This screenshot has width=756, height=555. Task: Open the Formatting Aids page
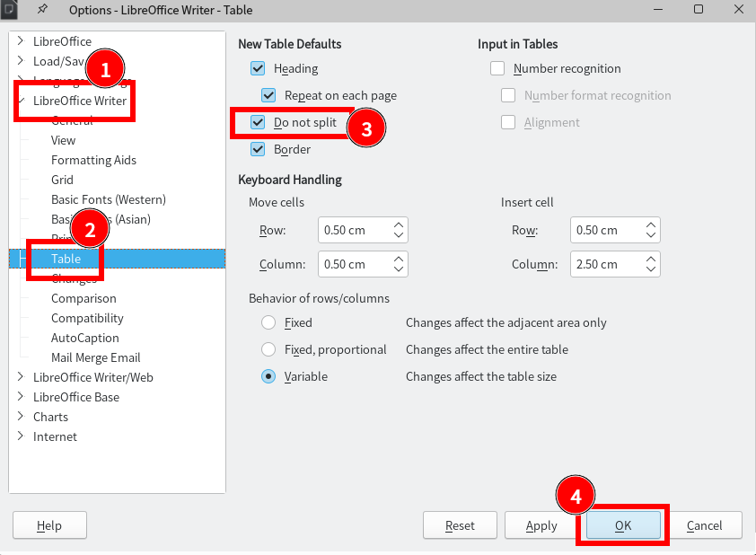93,160
